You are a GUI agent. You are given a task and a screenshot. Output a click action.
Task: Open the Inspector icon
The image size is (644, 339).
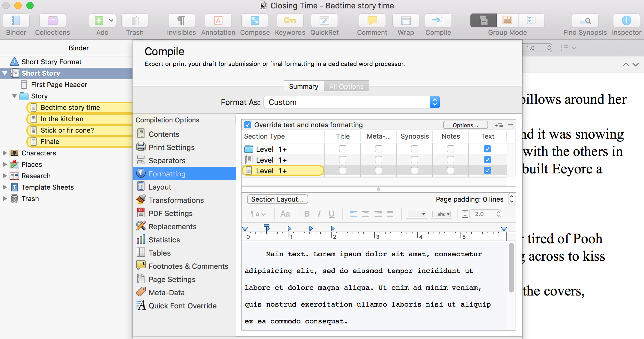[x=626, y=21]
